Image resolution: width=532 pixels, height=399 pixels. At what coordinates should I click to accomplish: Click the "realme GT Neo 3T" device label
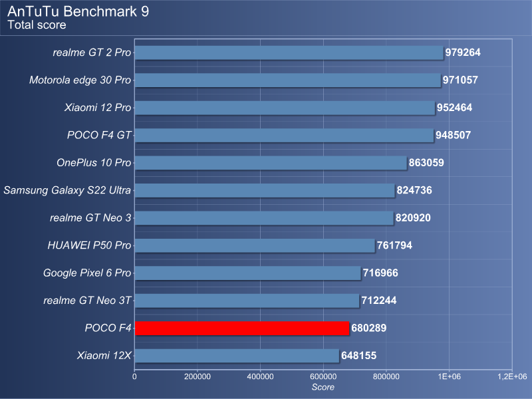(87, 301)
